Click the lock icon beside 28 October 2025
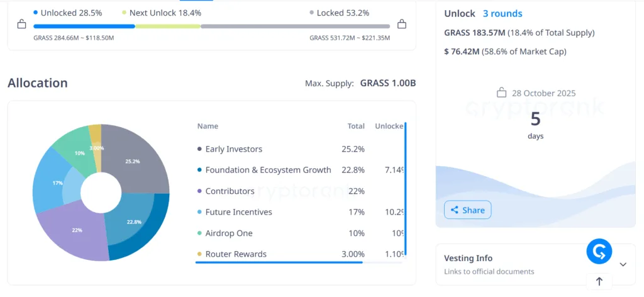Image resolution: width=644 pixels, height=297 pixels. pos(501,93)
